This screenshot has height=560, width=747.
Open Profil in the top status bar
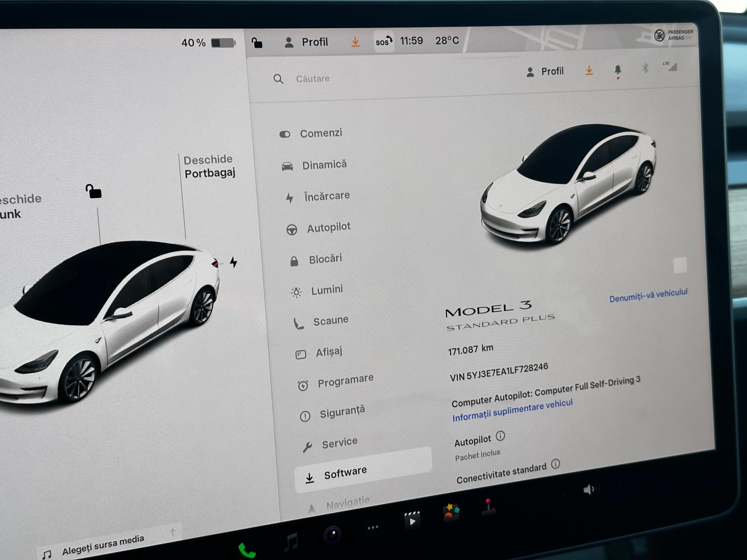[306, 42]
